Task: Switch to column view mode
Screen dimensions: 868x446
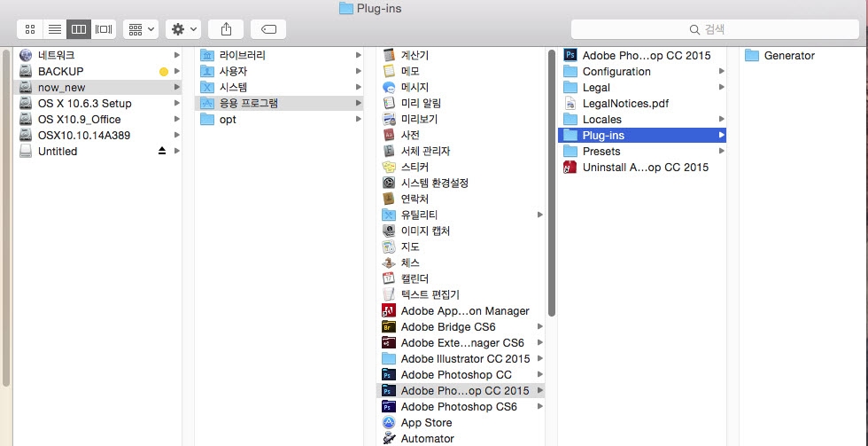Action: [x=79, y=29]
